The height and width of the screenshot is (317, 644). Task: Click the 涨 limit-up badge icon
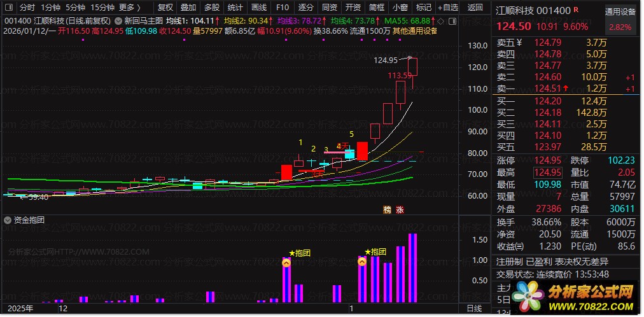[400, 210]
